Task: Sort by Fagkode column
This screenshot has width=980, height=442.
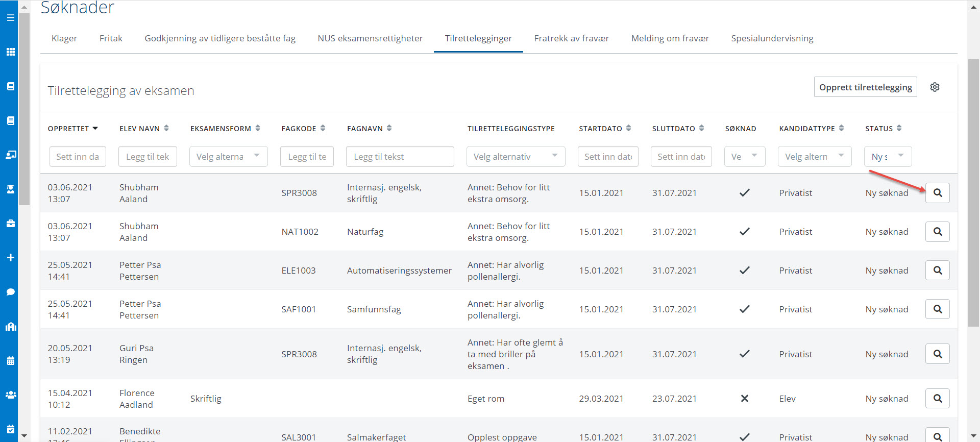Action: click(303, 129)
